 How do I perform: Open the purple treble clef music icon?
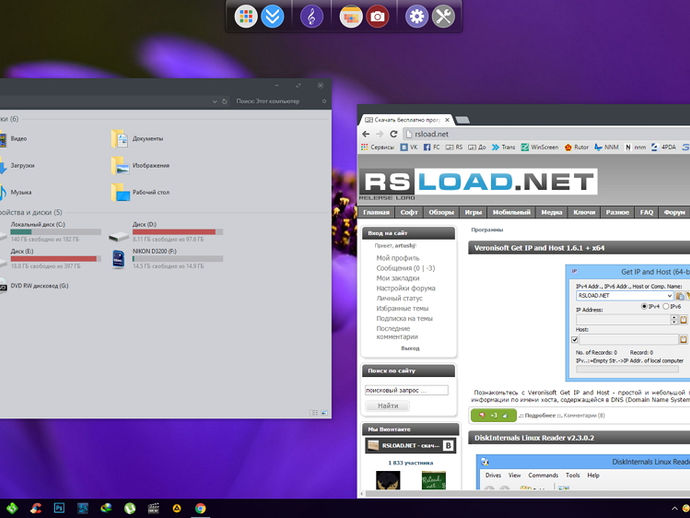click(x=312, y=17)
